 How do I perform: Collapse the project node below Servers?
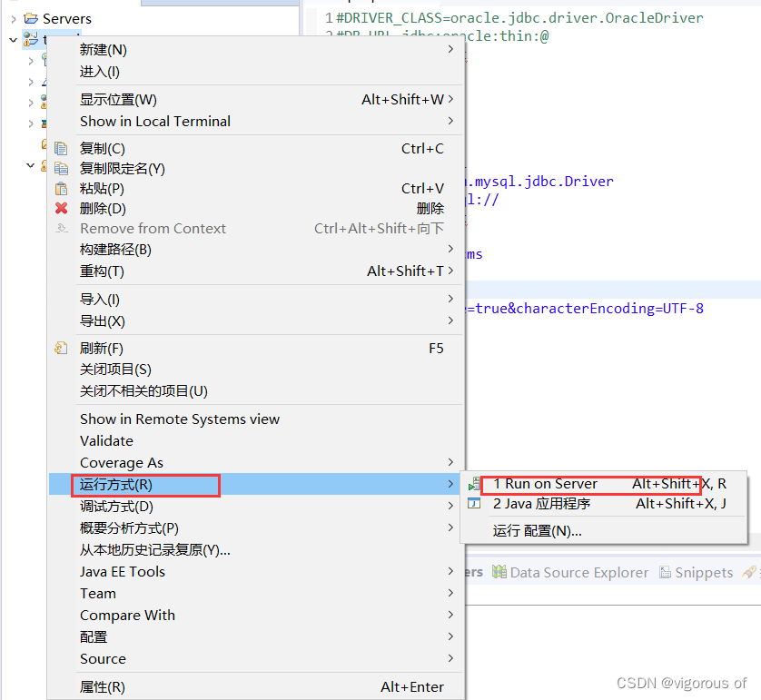[x=13, y=40]
